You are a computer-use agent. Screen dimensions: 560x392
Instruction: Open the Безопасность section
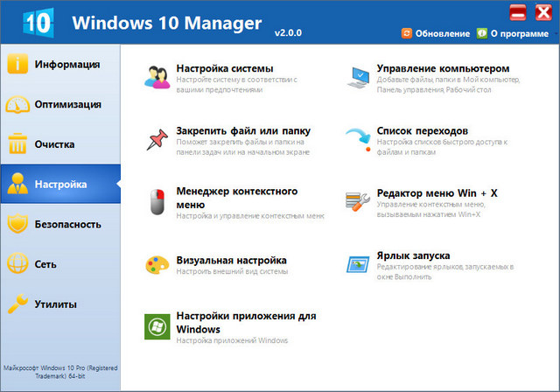[x=60, y=224]
